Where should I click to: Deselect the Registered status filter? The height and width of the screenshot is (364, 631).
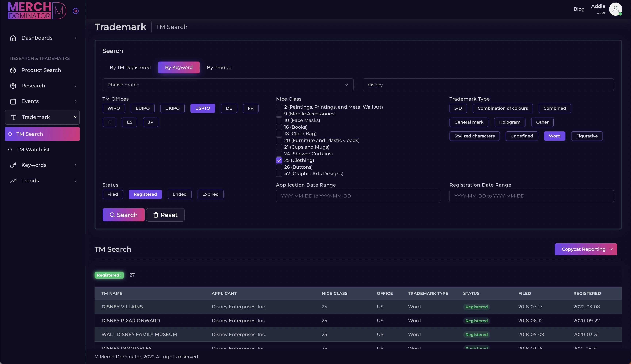(x=145, y=194)
